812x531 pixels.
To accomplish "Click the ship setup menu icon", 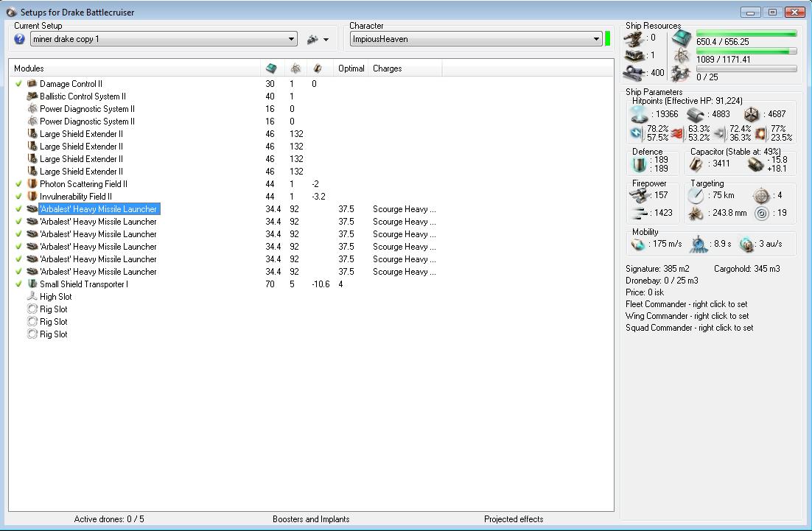I will point(312,39).
